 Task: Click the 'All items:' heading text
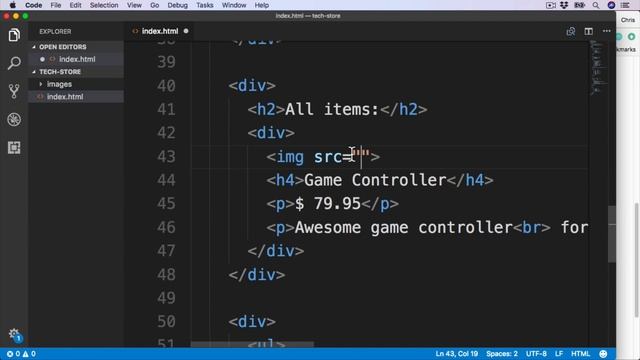click(x=332, y=109)
